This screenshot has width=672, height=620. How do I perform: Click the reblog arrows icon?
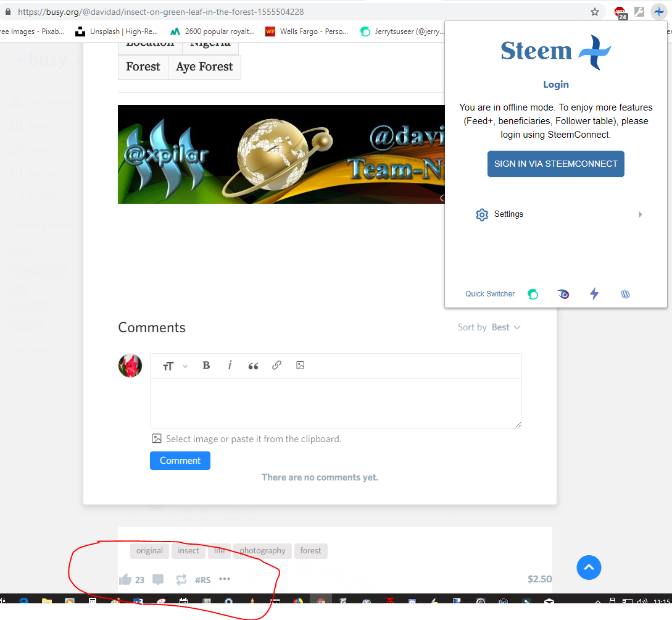point(181,579)
